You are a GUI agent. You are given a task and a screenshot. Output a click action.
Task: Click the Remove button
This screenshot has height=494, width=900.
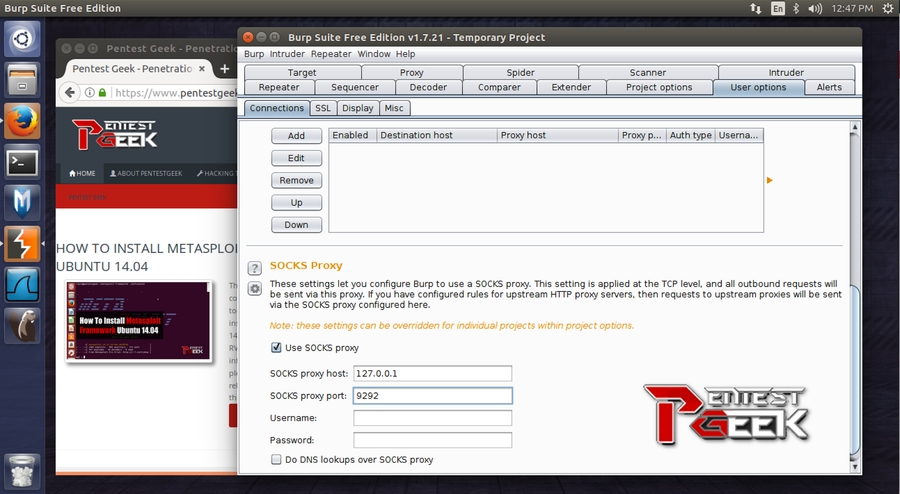(x=296, y=181)
